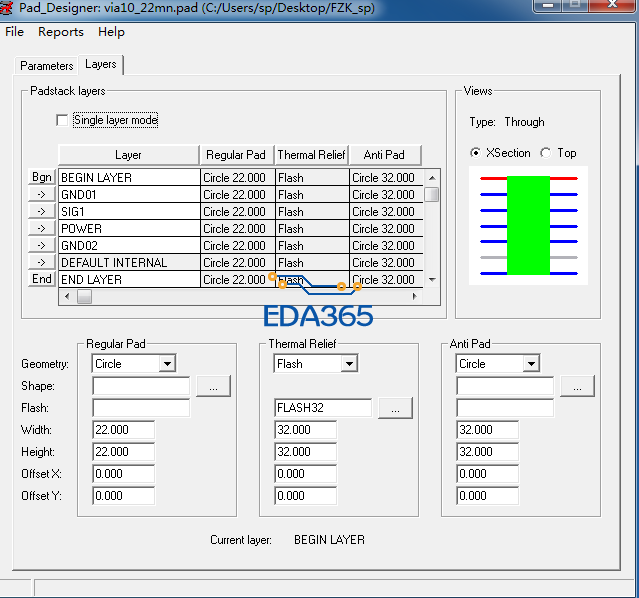Open the Regular Pad Geometry dropdown
Image resolution: width=639 pixels, height=598 pixels.
167,363
